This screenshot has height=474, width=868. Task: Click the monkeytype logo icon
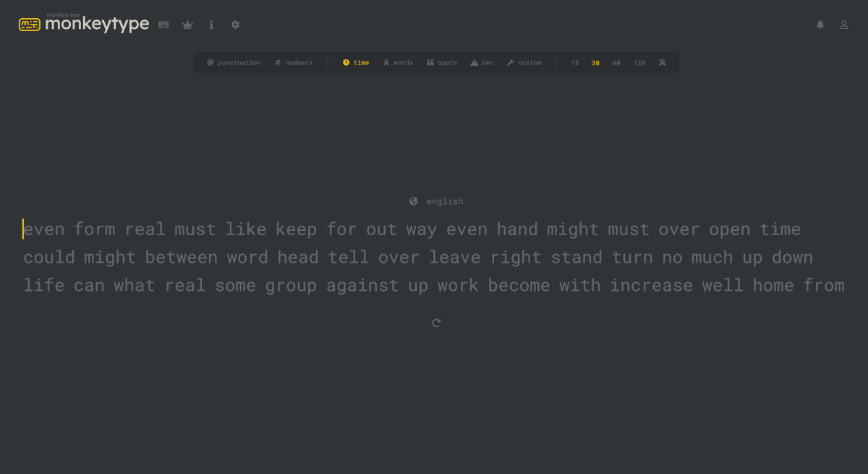30,25
